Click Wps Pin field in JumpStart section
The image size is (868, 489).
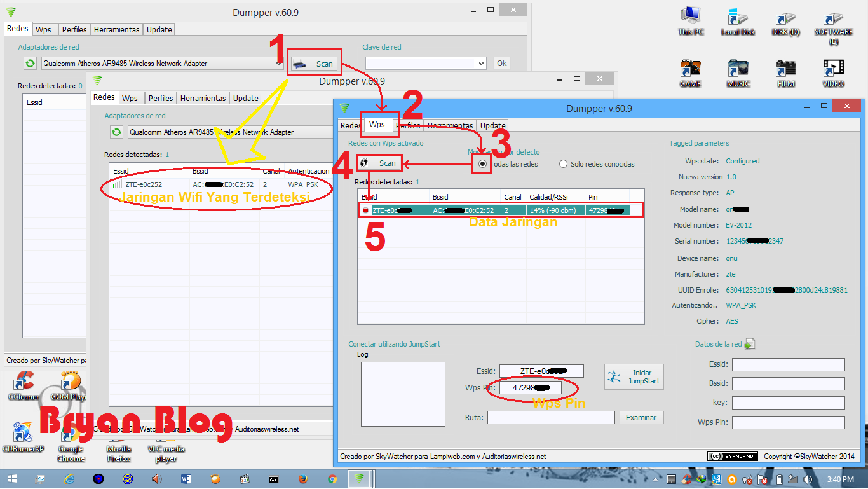pos(530,387)
